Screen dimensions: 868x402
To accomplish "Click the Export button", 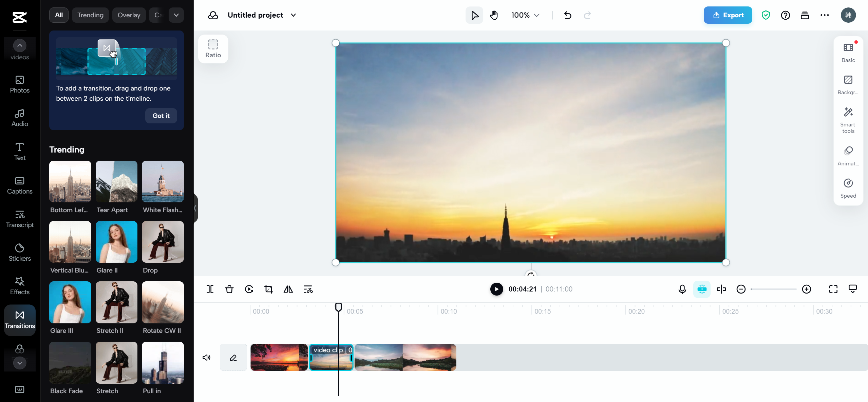I will [x=728, y=15].
